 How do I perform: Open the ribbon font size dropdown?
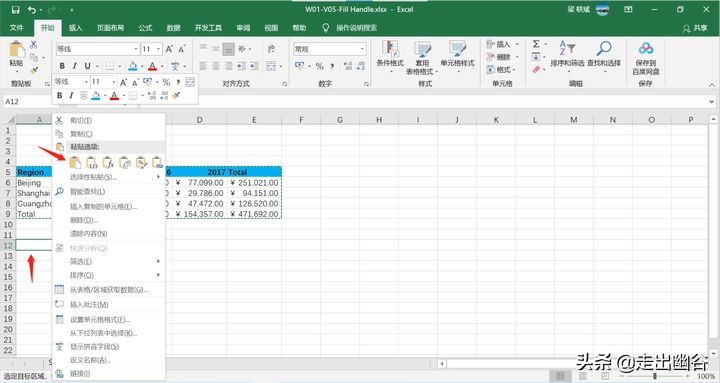coord(158,49)
